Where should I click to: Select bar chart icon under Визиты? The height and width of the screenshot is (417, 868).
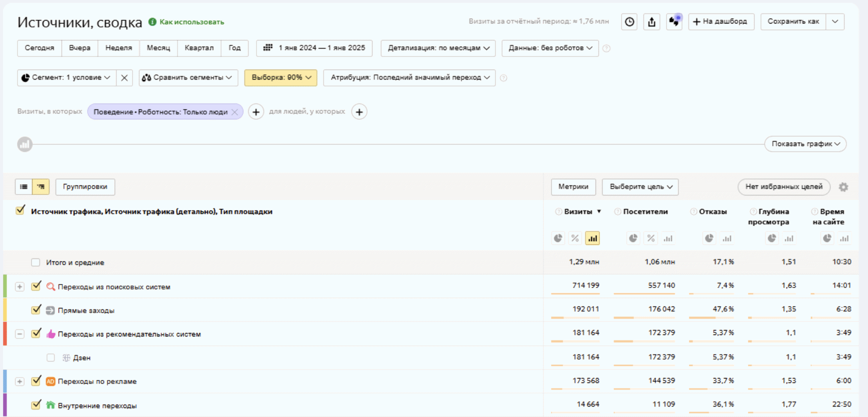[592, 238]
